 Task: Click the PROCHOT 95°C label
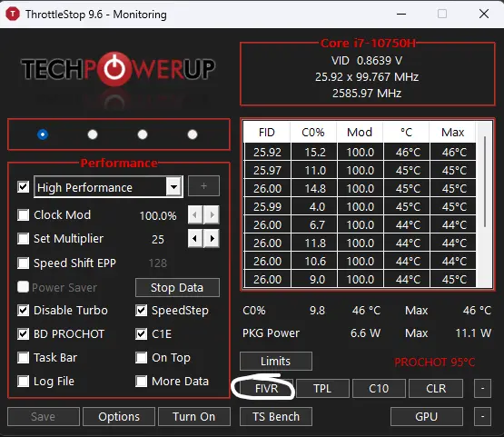click(435, 363)
